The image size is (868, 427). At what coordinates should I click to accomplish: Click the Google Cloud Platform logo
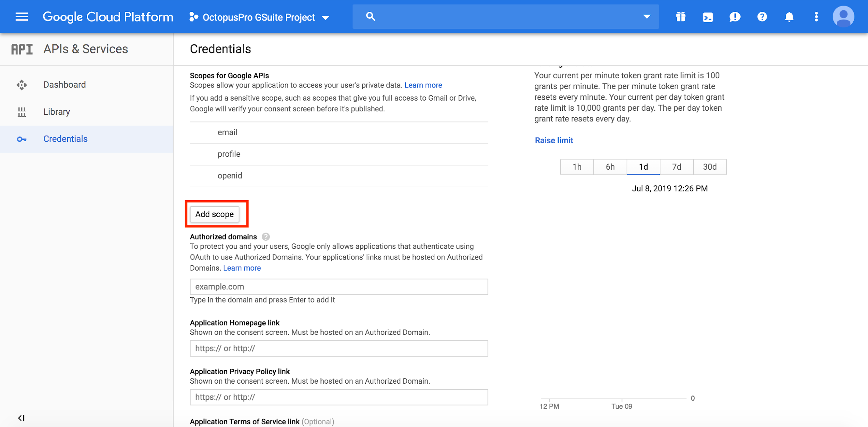point(108,17)
